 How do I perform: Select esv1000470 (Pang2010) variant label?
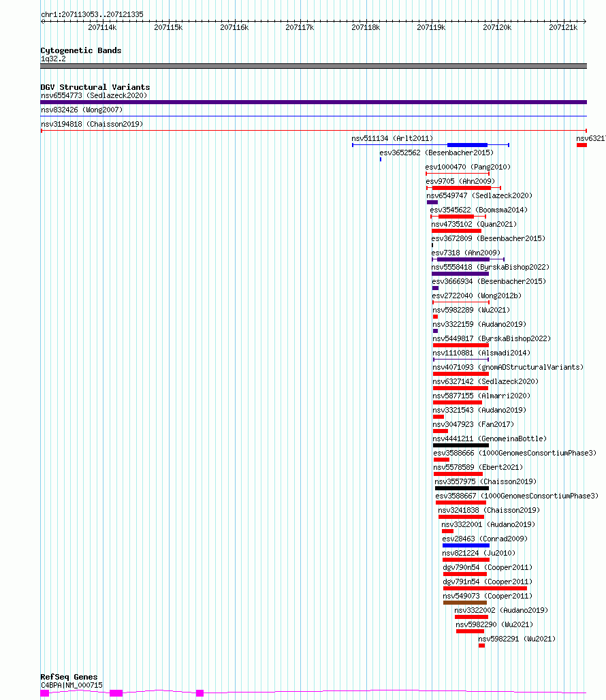tap(468, 167)
